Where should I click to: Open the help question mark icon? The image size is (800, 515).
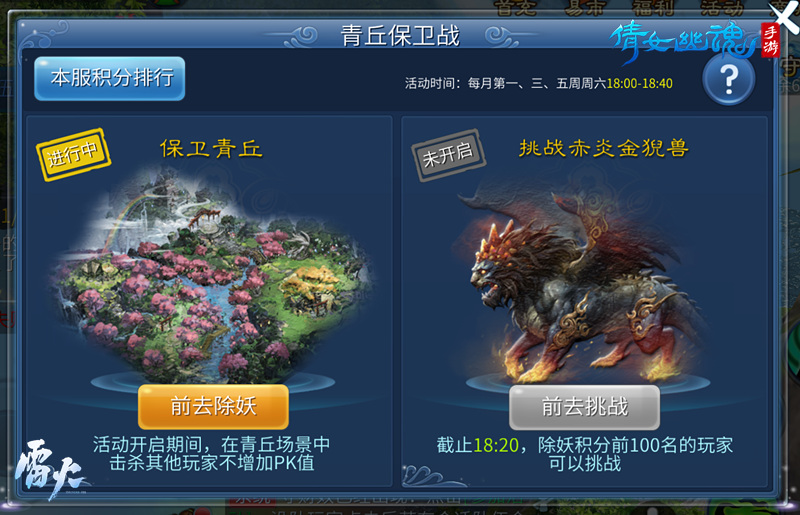[729, 79]
